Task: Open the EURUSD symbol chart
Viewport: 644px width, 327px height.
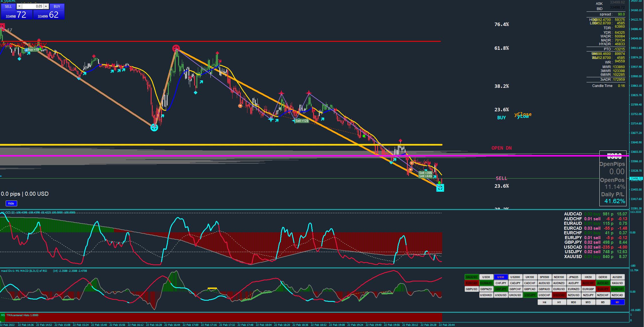Action: [x=559, y=289]
